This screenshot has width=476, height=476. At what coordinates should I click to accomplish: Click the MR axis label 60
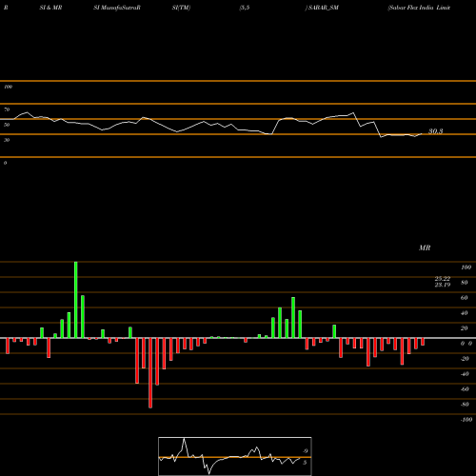pos(464,298)
